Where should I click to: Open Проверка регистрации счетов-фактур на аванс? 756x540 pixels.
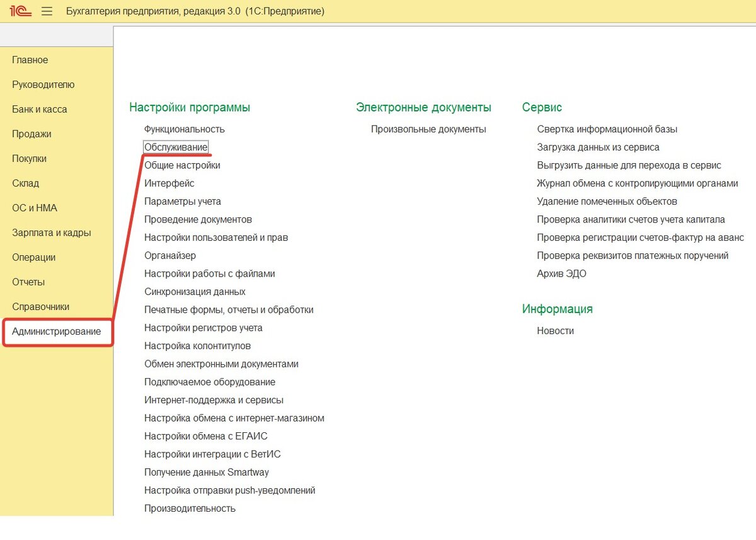[x=641, y=238]
